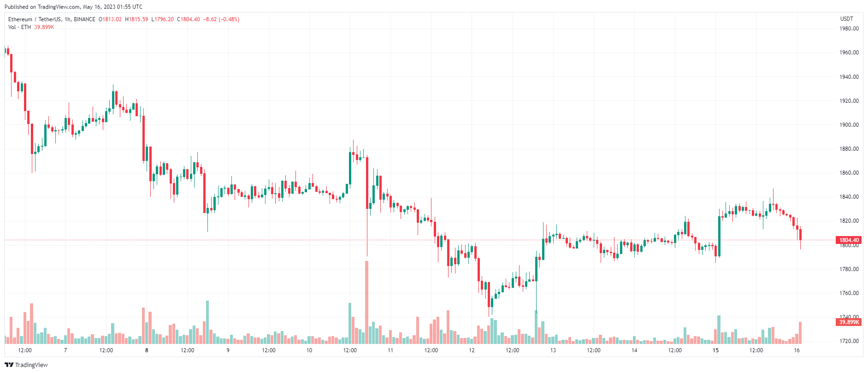The height and width of the screenshot is (373, 868).
Task: Click the Ethereum / TetherUS symbol title
Action: coord(35,19)
